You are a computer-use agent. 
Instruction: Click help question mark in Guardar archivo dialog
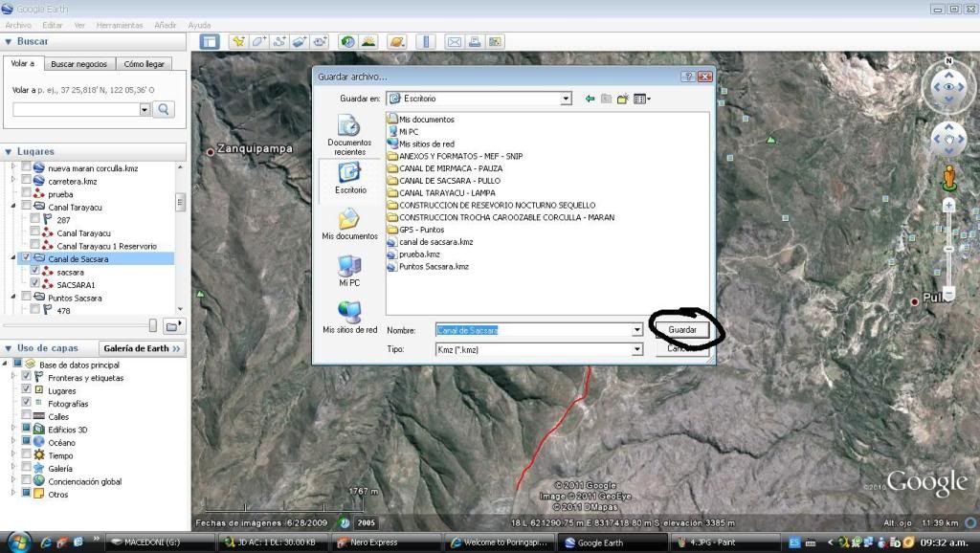[x=688, y=77]
